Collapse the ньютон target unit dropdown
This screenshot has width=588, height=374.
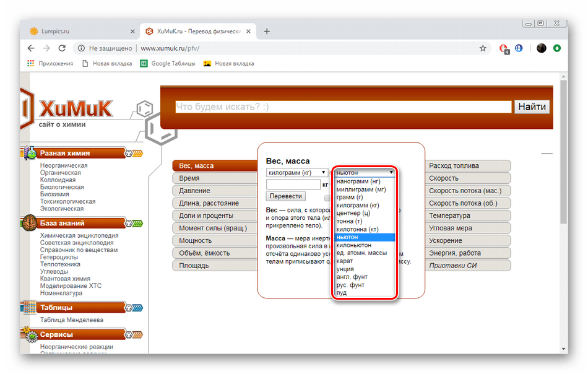coord(365,173)
